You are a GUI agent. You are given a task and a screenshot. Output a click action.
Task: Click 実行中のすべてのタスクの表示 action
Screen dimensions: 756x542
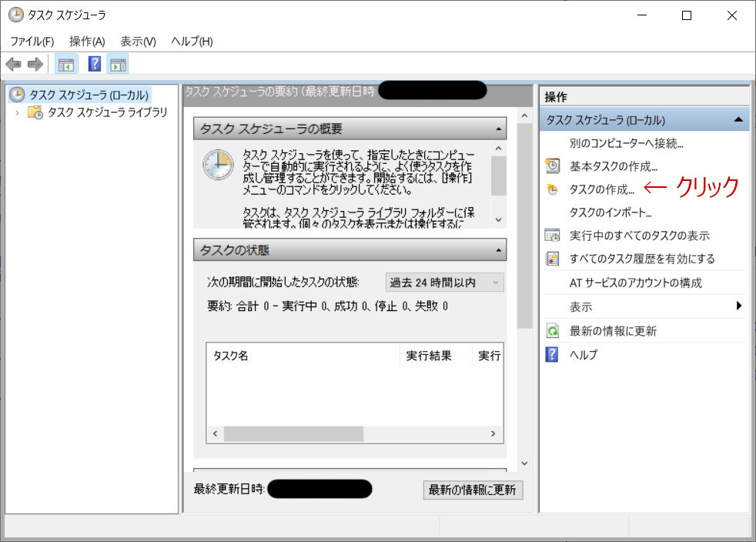click(639, 236)
